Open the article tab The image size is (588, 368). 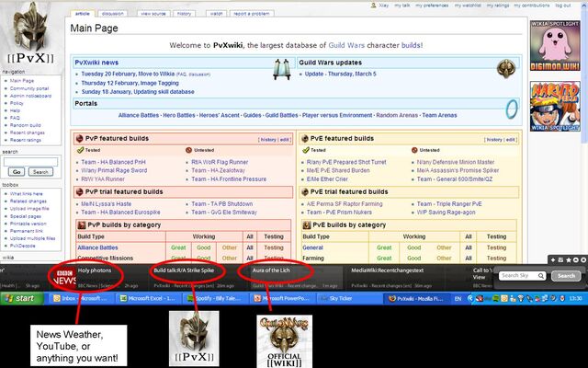point(82,14)
